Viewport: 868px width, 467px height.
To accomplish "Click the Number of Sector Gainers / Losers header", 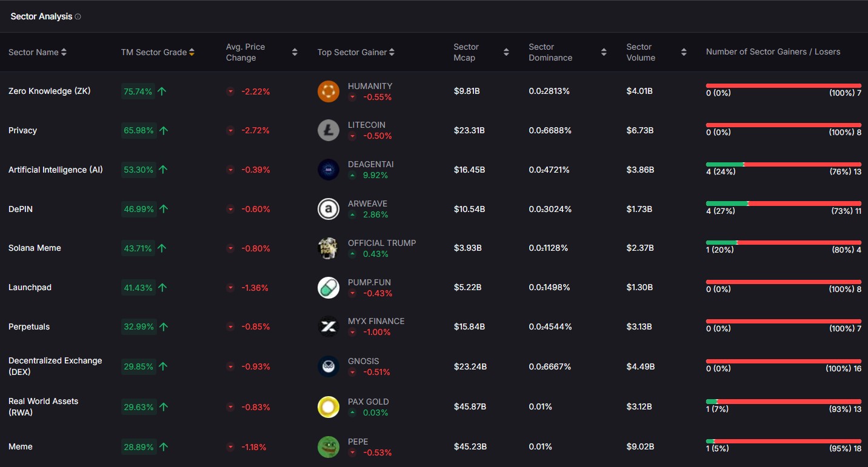I will [x=773, y=52].
